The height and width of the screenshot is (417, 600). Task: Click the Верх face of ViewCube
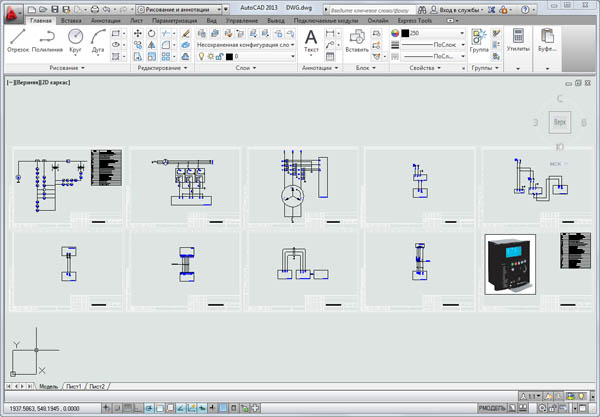point(559,122)
